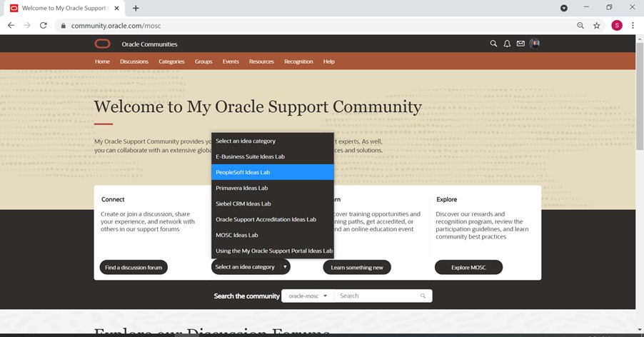The image size is (644, 337).
Task: Choose PeopleSoft Ideas Lab option
Action: click(x=272, y=172)
